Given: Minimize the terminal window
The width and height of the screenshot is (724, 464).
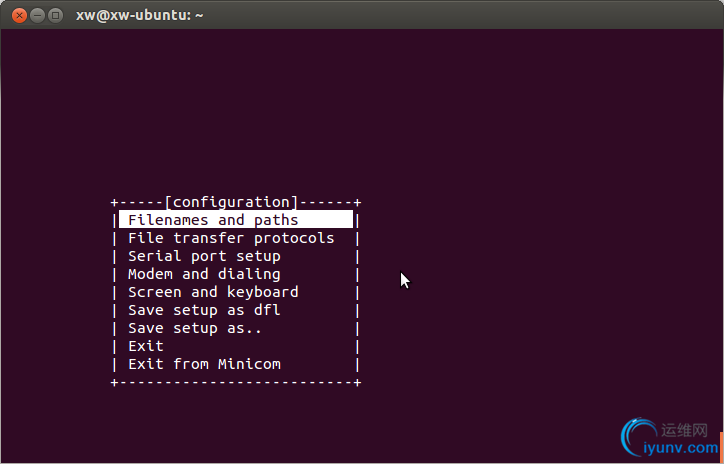Looking at the screenshot, I should pyautogui.click(x=37, y=16).
